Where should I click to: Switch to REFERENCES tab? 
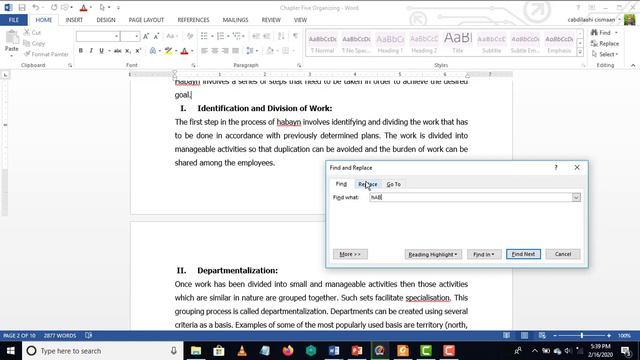pyautogui.click(x=193, y=20)
